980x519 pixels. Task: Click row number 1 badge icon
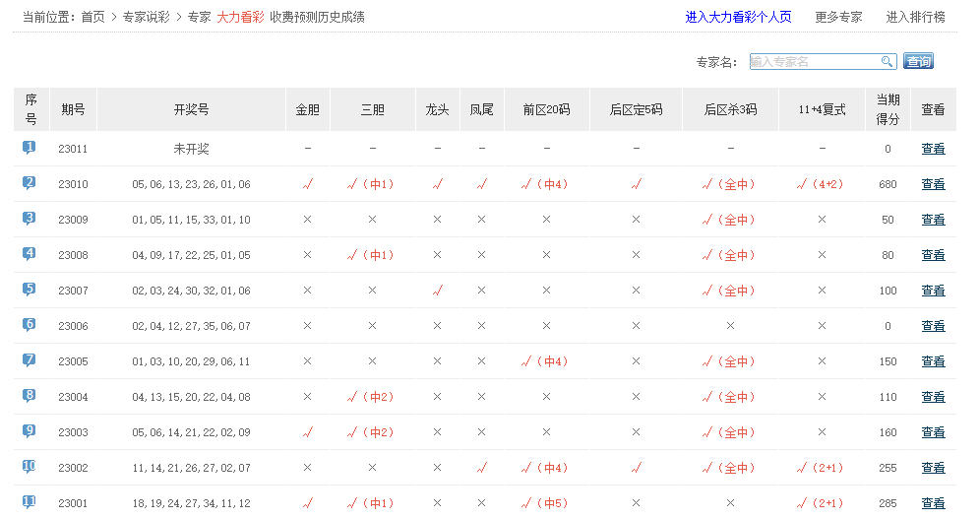click(x=30, y=148)
